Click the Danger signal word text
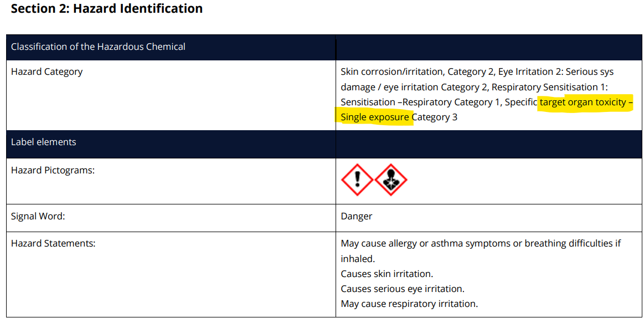This screenshot has height=323, width=644. (x=357, y=216)
